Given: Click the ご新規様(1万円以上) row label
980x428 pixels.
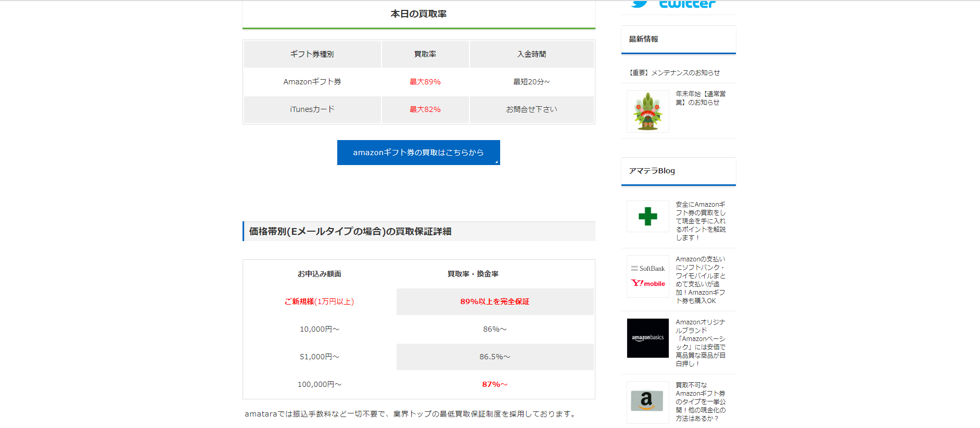Looking at the screenshot, I should (320, 301).
